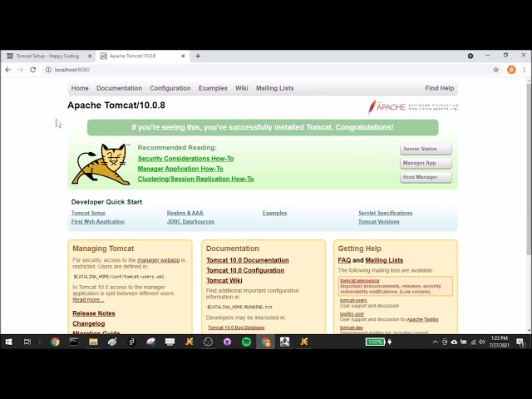Follow the manager webapp link

(x=159, y=260)
